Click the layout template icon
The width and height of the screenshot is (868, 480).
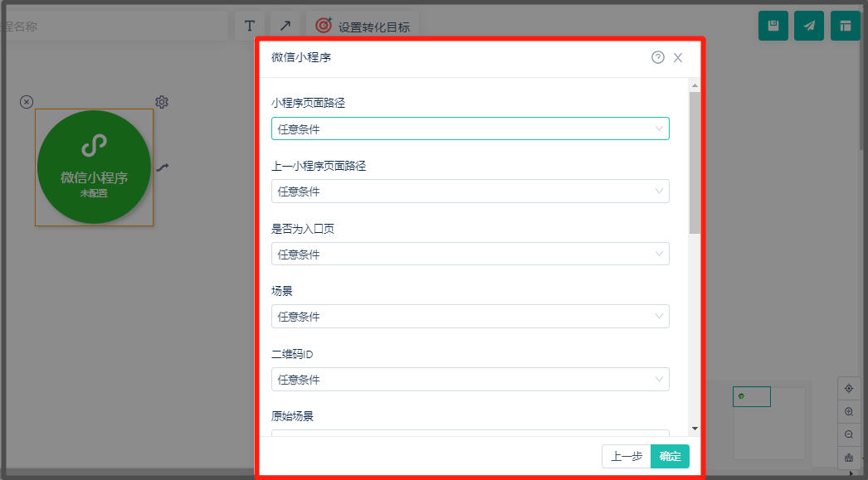pos(845,26)
